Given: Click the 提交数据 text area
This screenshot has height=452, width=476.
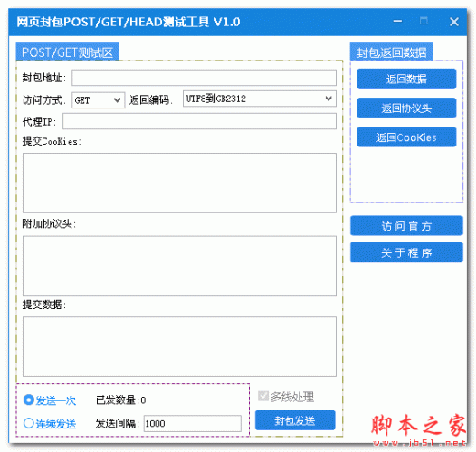Looking at the screenshot, I should (179, 347).
